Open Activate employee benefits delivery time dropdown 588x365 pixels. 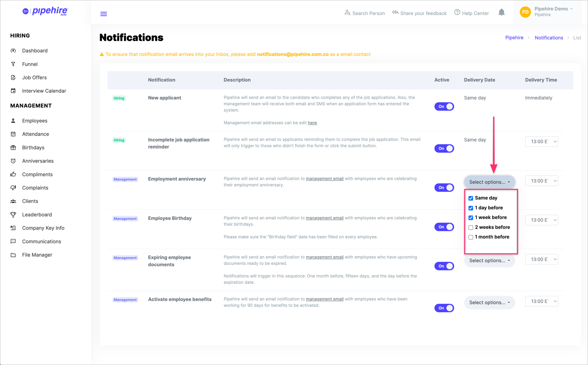542,301
